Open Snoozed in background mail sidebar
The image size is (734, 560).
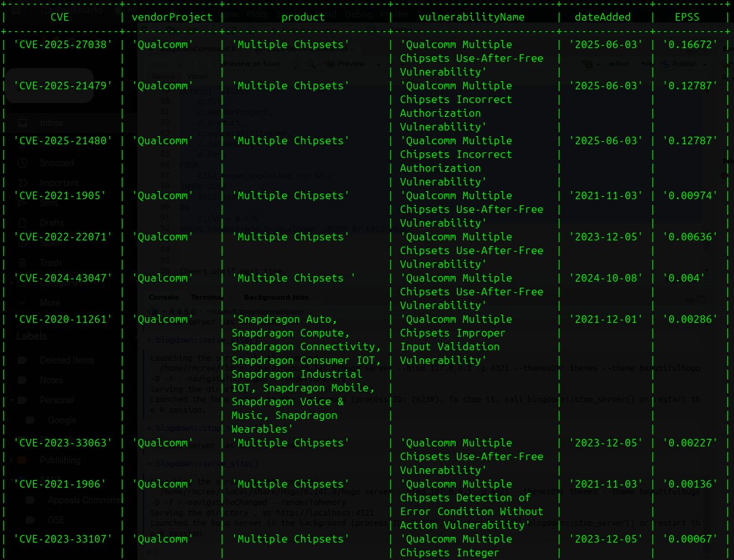57,163
